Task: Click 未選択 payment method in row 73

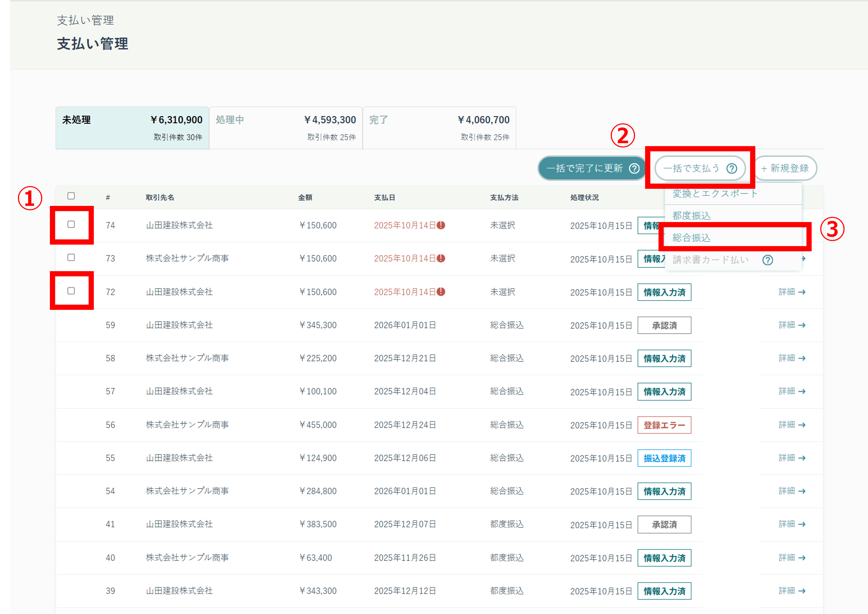Action: tap(503, 258)
